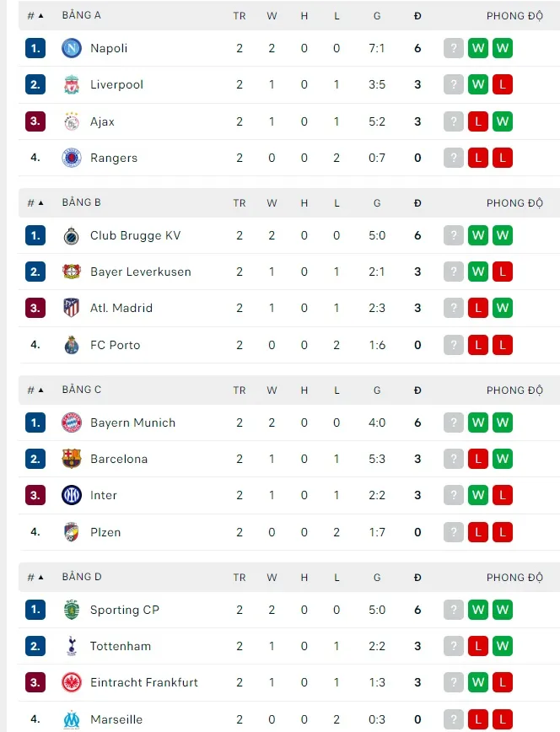The height and width of the screenshot is (732, 560).
Task: Click the Liverpool crest logo
Action: click(71, 84)
